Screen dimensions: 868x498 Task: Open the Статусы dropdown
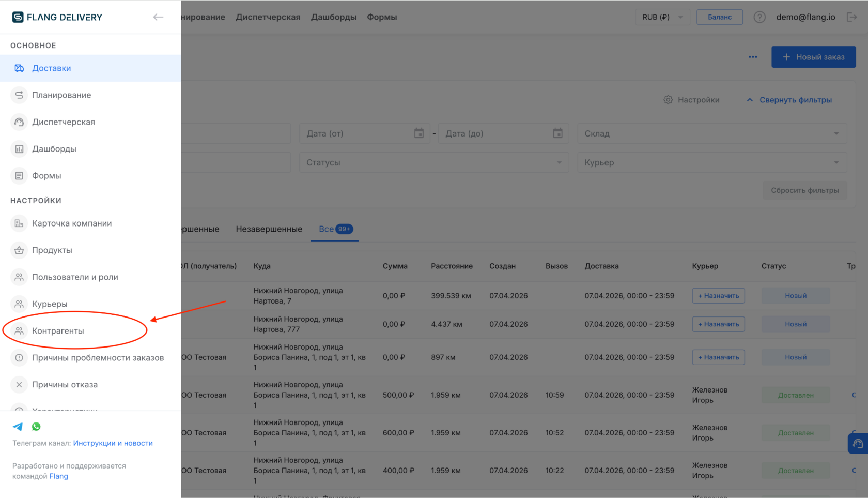pyautogui.click(x=434, y=162)
